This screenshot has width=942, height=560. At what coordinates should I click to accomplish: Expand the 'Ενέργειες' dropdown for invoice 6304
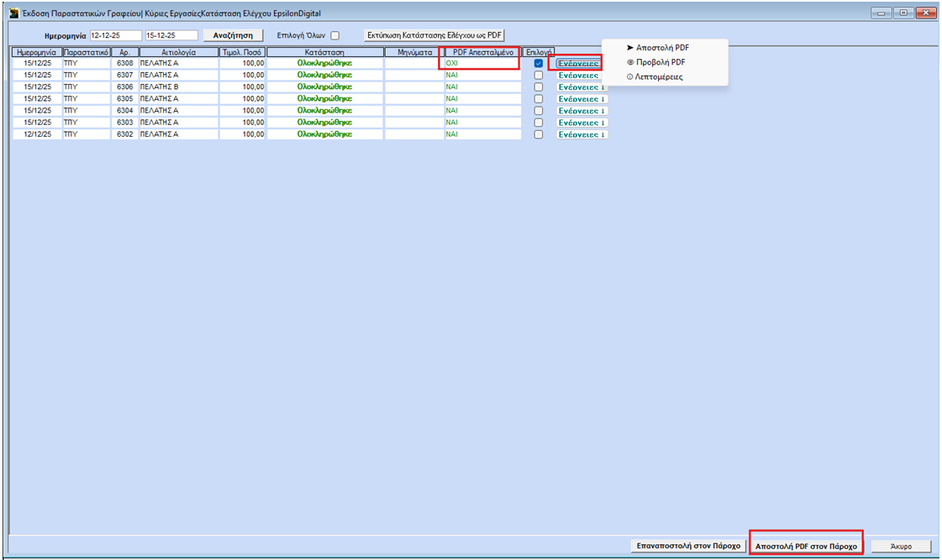582,111
